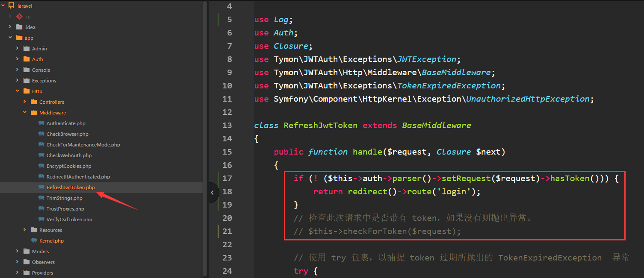The image size is (644, 278).
Task: Expand the .idea folder
Action: pyautogui.click(x=10, y=27)
